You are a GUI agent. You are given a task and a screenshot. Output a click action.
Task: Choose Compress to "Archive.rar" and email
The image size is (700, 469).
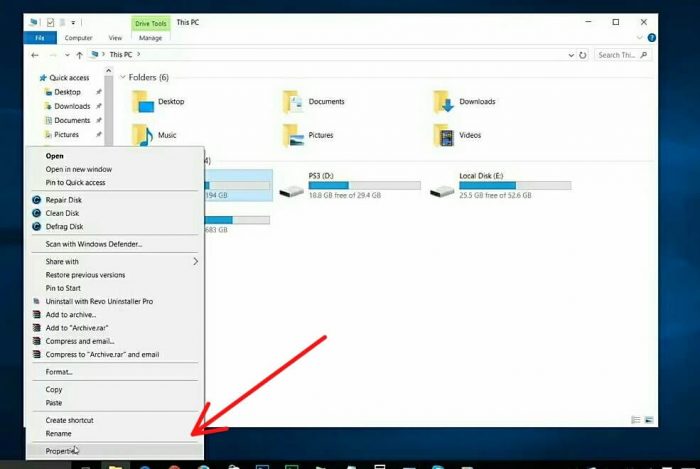click(115, 355)
